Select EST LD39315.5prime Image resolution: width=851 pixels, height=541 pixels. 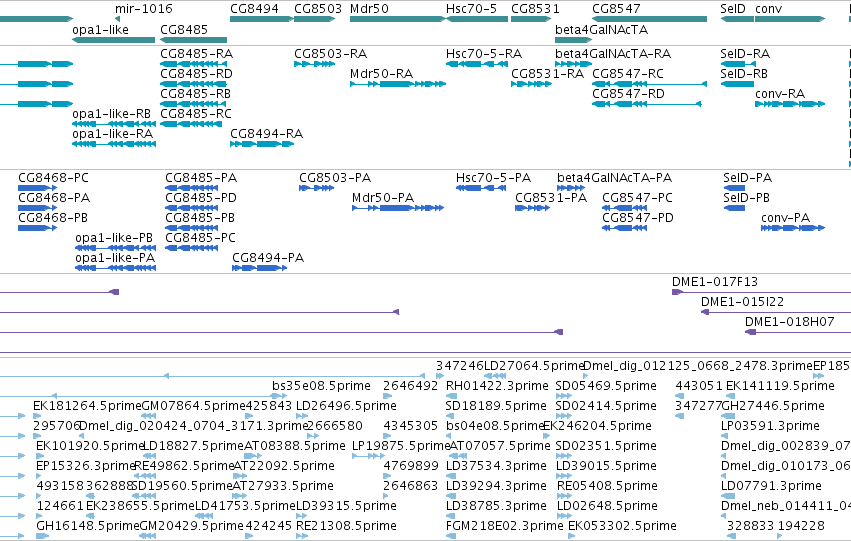click(x=346, y=506)
